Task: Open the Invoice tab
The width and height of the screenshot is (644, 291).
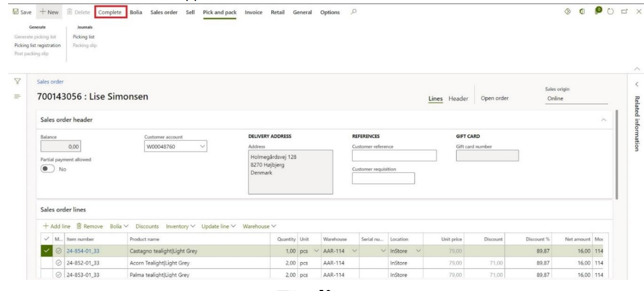Action: click(x=253, y=12)
